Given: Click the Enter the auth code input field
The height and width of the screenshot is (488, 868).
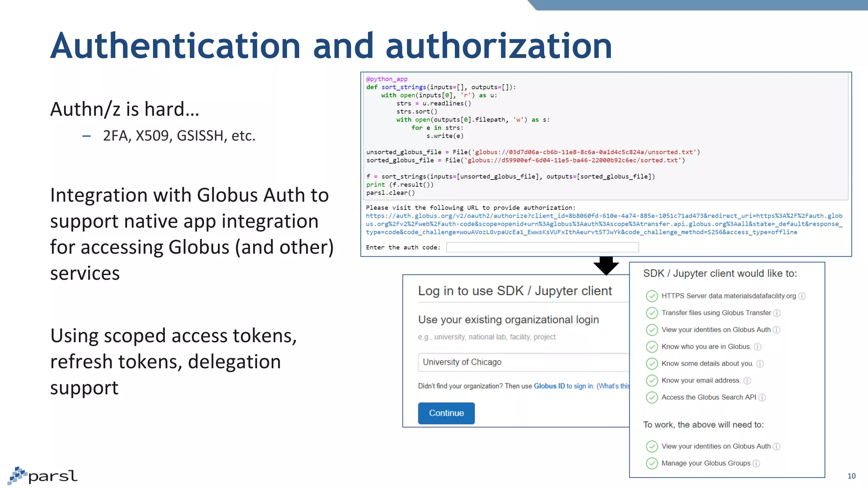Looking at the screenshot, I should click(x=542, y=247).
